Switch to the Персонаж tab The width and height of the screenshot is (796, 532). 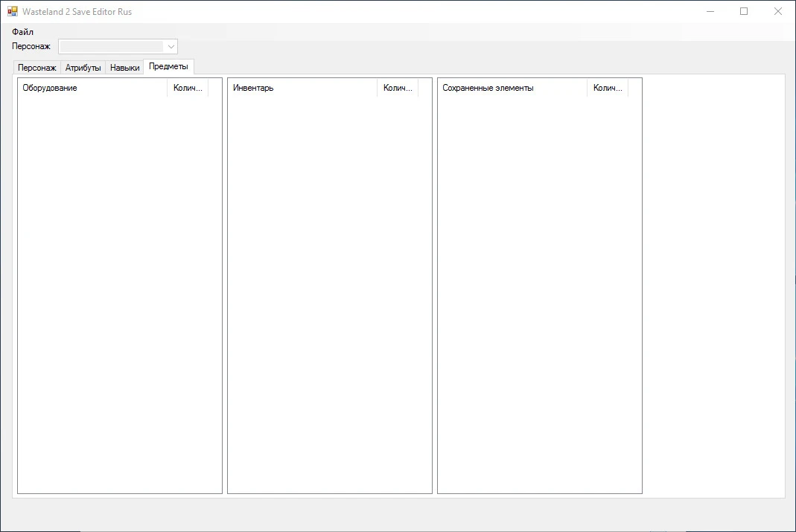tap(36, 68)
